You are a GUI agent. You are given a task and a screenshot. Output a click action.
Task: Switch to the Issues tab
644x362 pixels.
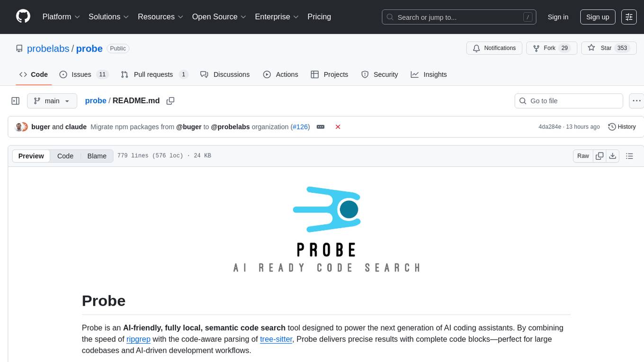coord(84,74)
